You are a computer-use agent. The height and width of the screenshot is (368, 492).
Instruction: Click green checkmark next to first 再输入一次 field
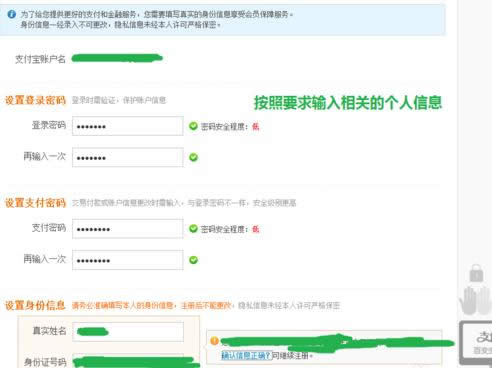[x=193, y=157]
